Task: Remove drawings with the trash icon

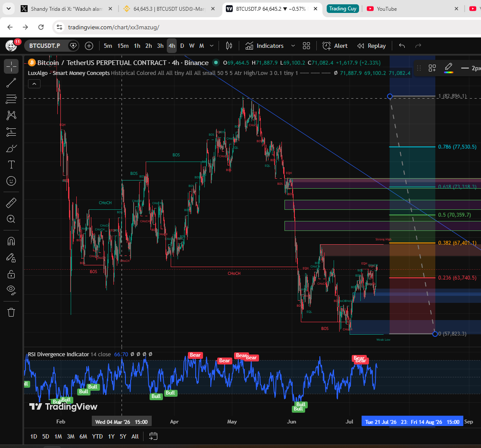Action: click(x=11, y=312)
